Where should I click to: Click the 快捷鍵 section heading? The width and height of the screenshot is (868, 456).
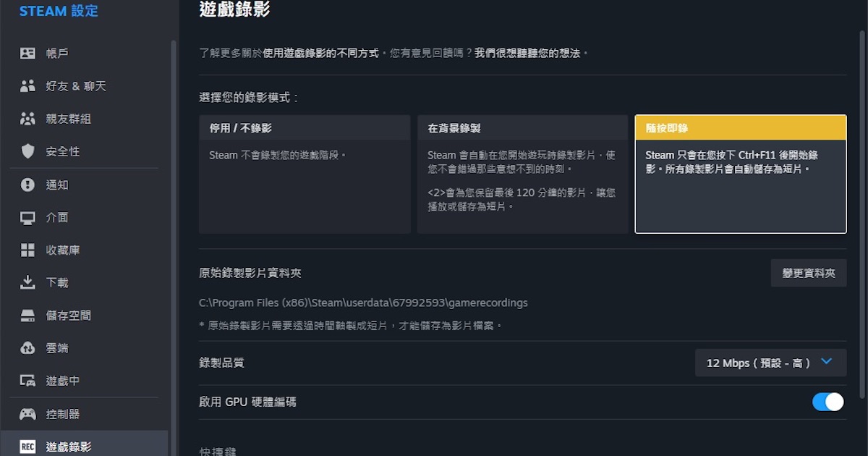(x=217, y=451)
